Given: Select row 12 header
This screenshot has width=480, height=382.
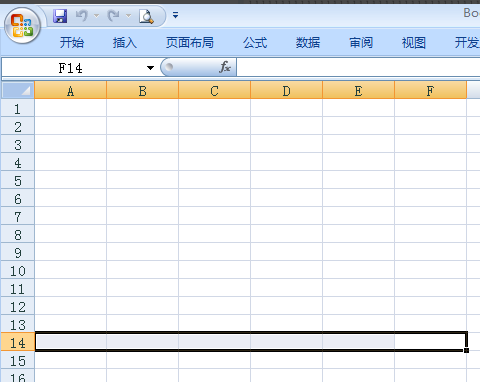Looking at the screenshot, I should coord(18,307).
